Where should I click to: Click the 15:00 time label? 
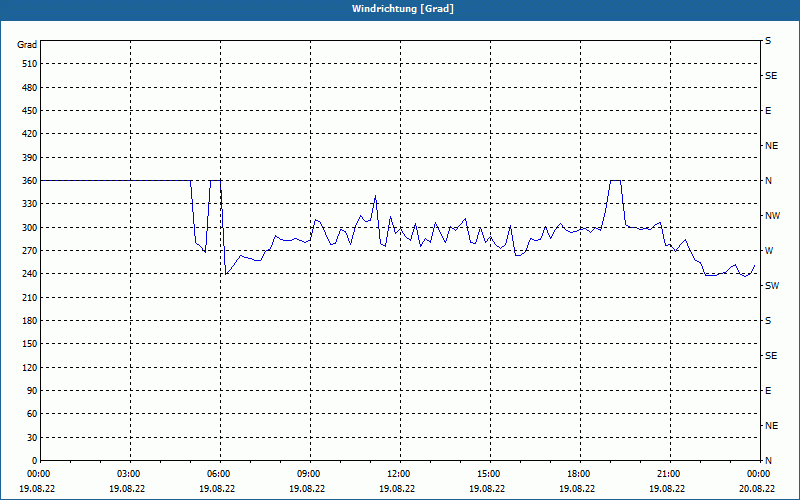tap(489, 474)
